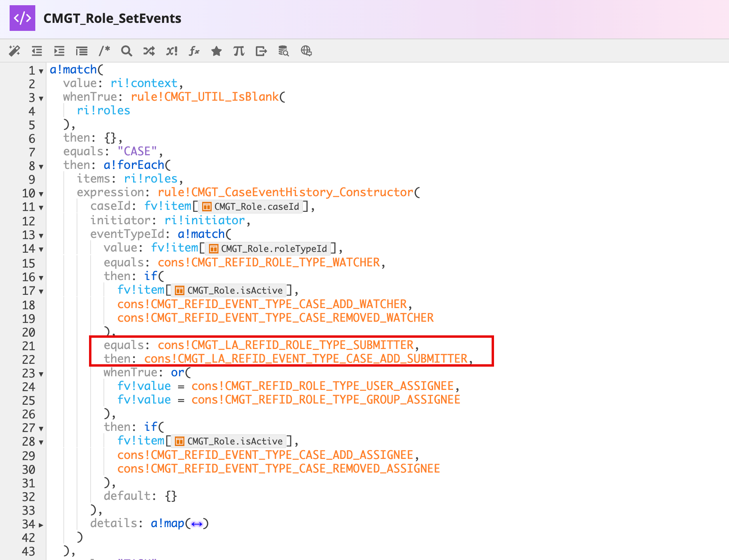
Task: Toggle comment with the /* icon
Action: click(x=104, y=51)
